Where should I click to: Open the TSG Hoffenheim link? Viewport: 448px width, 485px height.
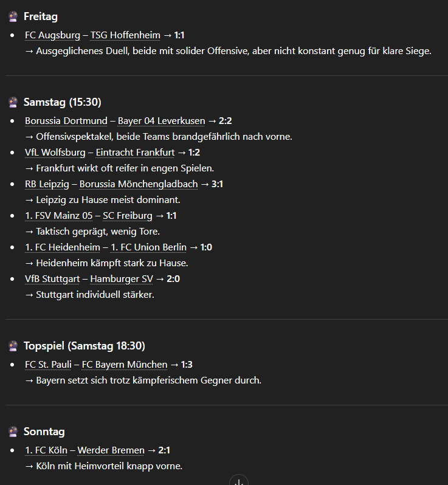tap(125, 35)
